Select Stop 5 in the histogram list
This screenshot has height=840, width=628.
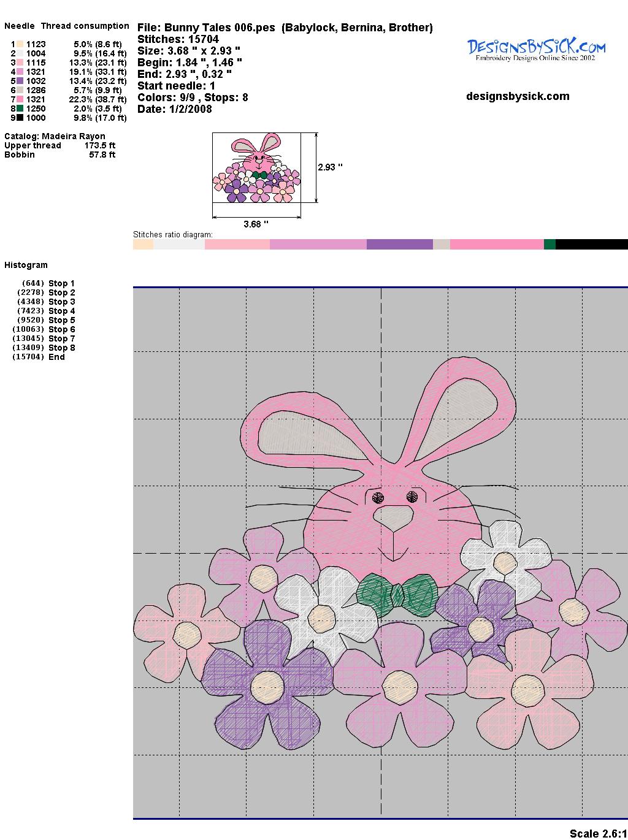coord(61,320)
